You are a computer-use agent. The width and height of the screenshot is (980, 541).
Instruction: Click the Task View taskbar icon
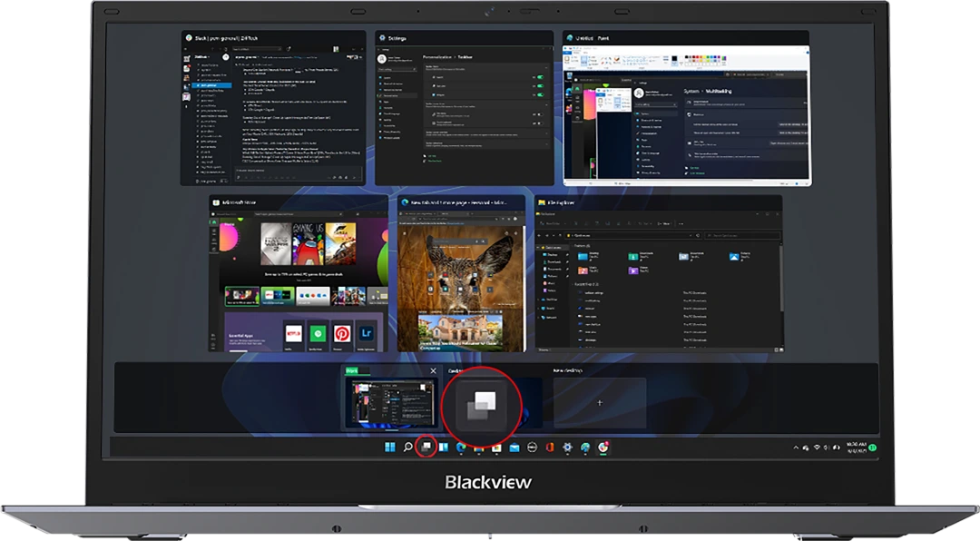tap(425, 448)
